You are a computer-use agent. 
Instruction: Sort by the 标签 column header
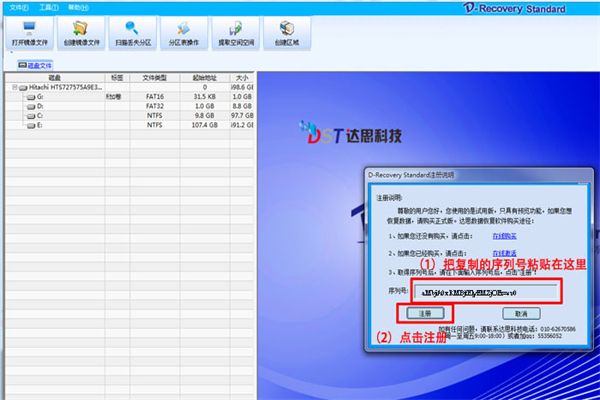point(117,78)
